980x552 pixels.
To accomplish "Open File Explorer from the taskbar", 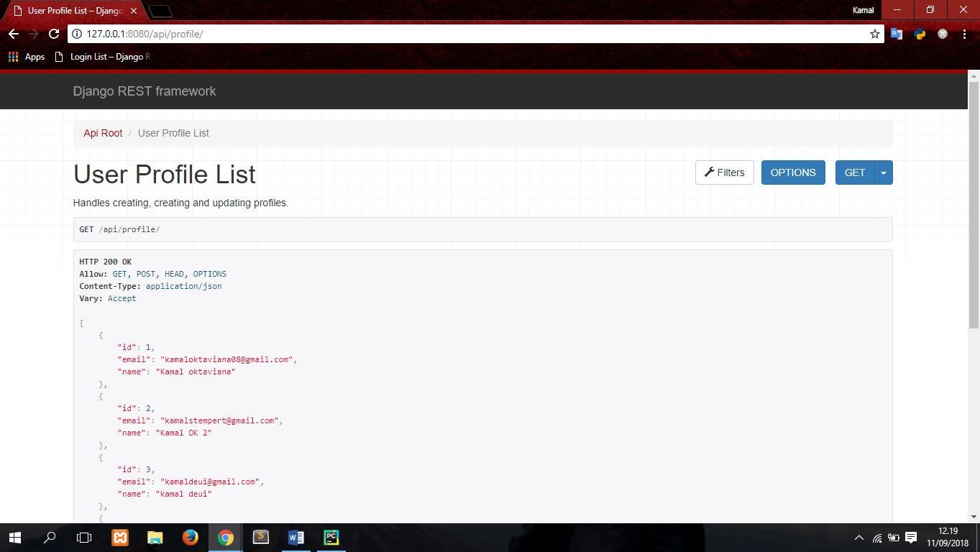I will tap(155, 538).
